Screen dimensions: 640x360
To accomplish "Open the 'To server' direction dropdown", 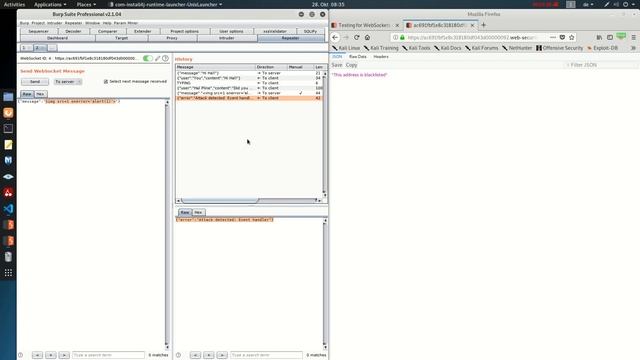I will click(68, 82).
